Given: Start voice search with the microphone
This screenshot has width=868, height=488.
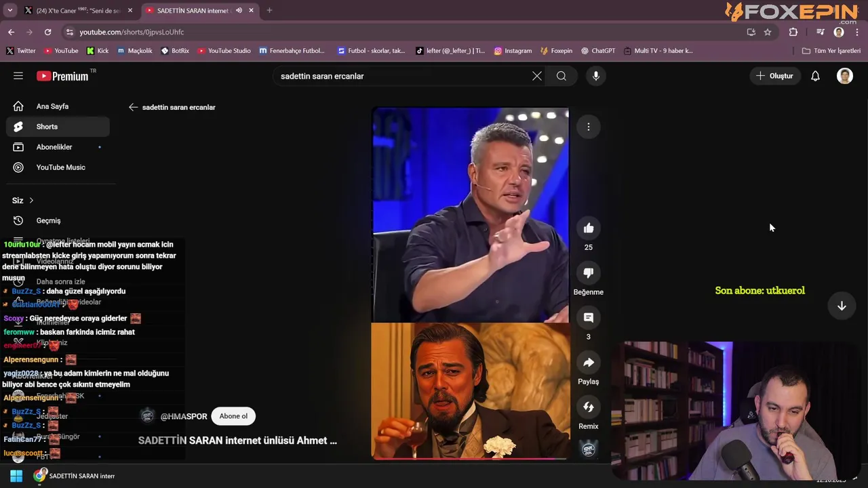Looking at the screenshot, I should tap(596, 76).
